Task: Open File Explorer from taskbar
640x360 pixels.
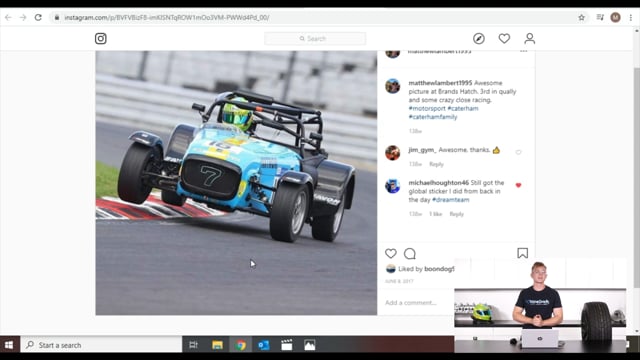Action: point(217,345)
